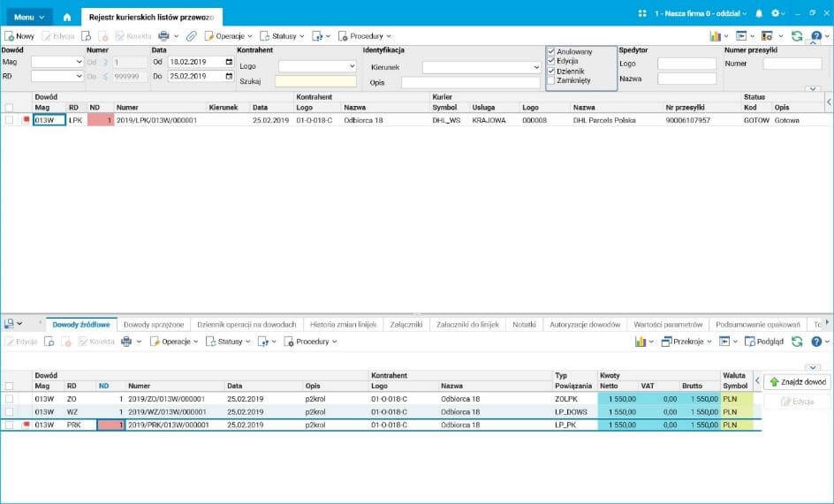
Task: Open Procedury in bottom toolbar
Action: click(311, 342)
